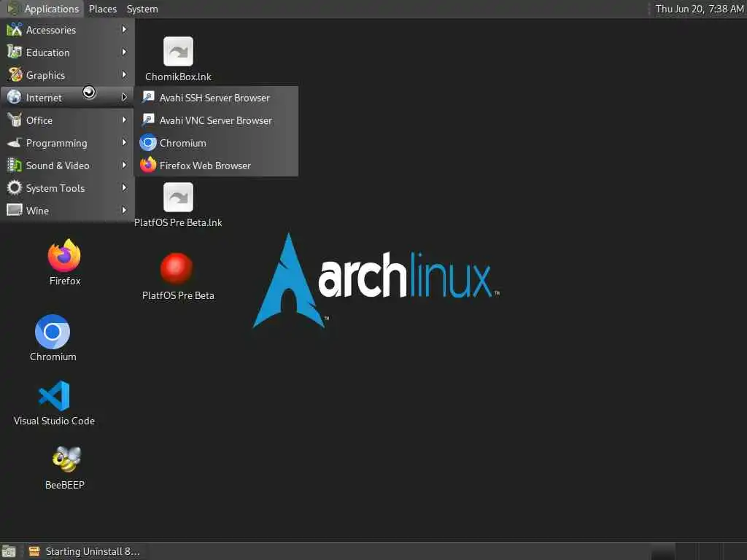Expand the Programming submenu arrow
This screenshot has height=560, width=747.
coord(124,142)
